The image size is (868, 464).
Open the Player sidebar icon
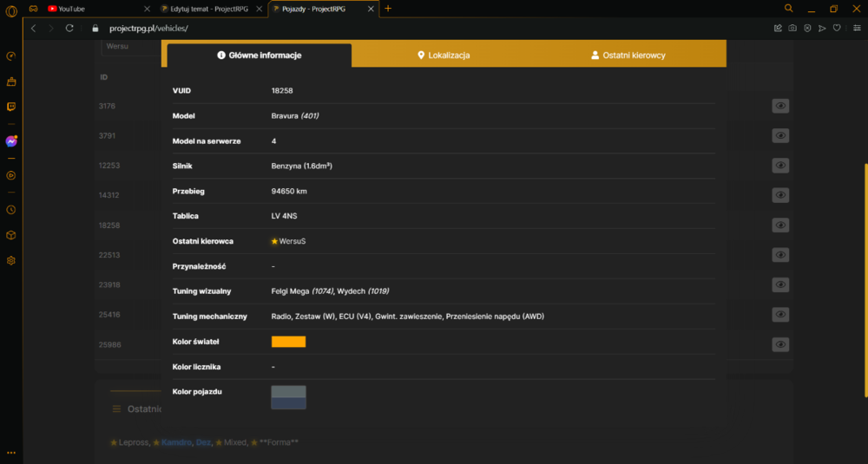(x=11, y=175)
